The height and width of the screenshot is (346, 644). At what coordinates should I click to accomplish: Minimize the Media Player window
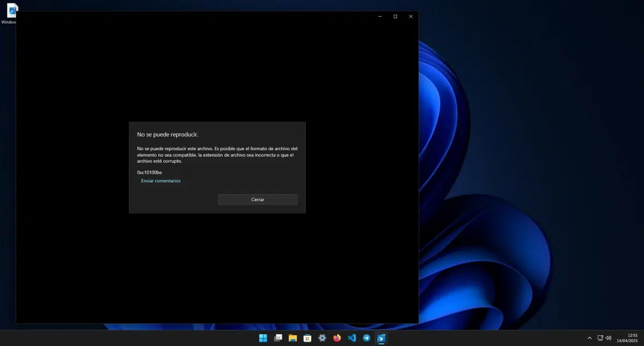pos(379,16)
